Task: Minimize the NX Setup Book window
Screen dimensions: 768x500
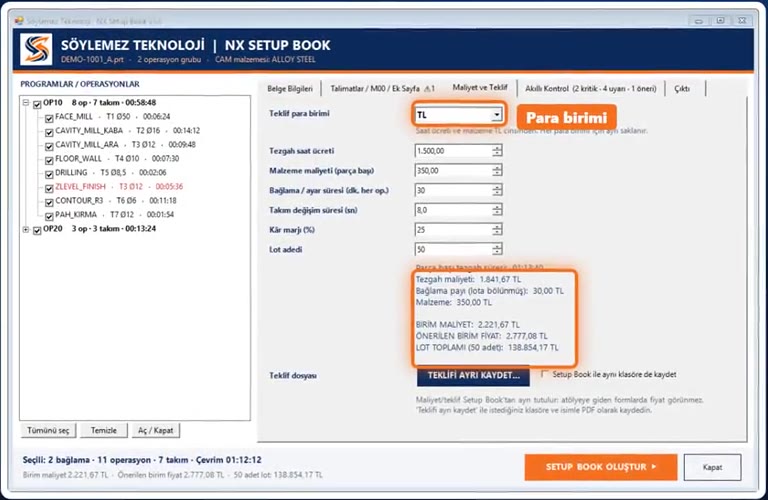Action: [699, 21]
